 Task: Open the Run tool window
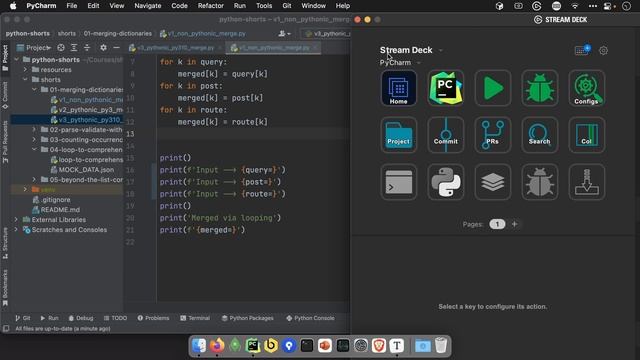(x=49, y=318)
